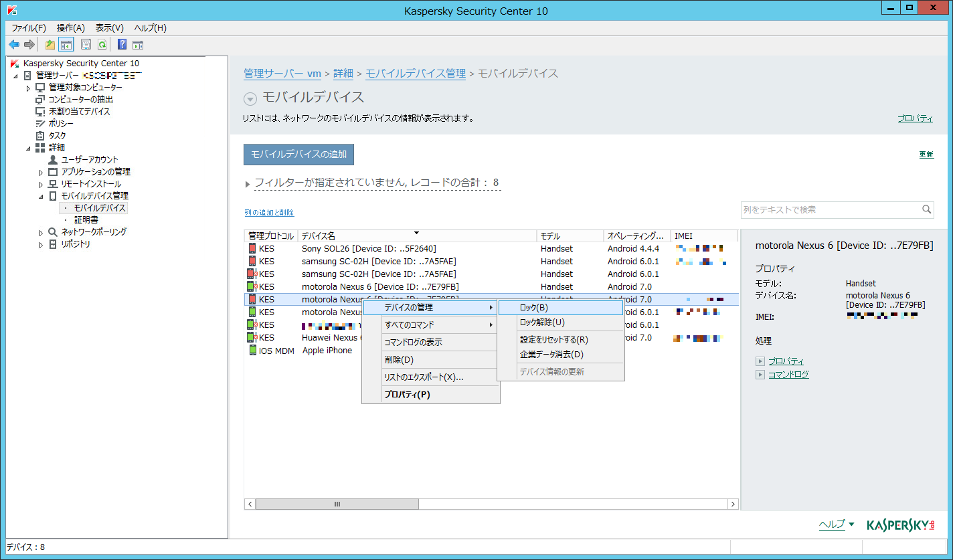Expand the アプリケーションの管理 node
The image size is (953, 560).
[41, 173]
